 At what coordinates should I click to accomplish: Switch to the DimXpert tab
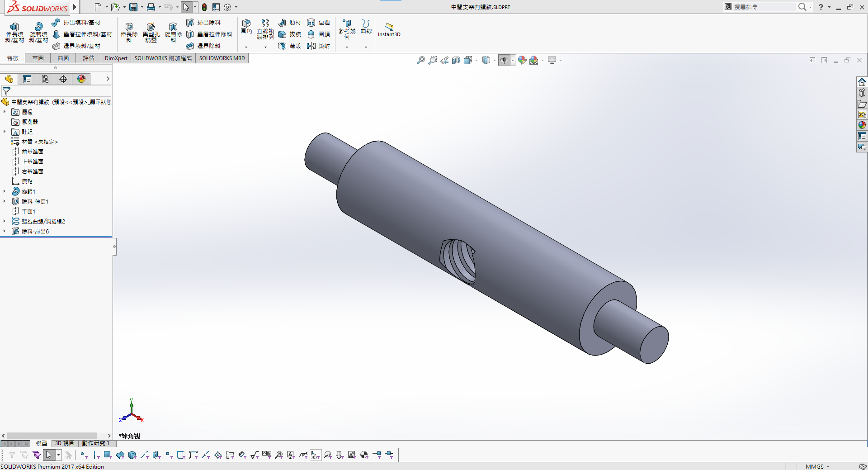[x=116, y=58]
